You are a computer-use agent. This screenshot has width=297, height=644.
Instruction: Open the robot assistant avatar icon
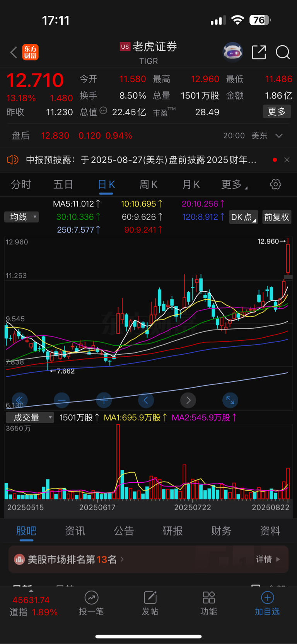(x=232, y=52)
